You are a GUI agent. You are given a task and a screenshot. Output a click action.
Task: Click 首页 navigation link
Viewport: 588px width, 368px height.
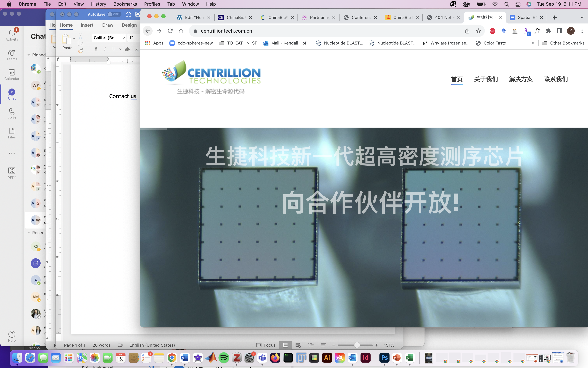point(457,79)
